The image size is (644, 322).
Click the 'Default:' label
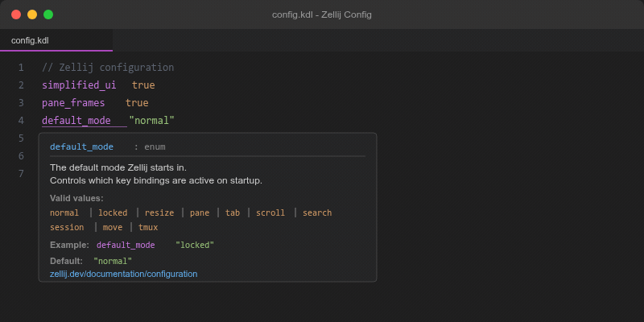pos(67,261)
